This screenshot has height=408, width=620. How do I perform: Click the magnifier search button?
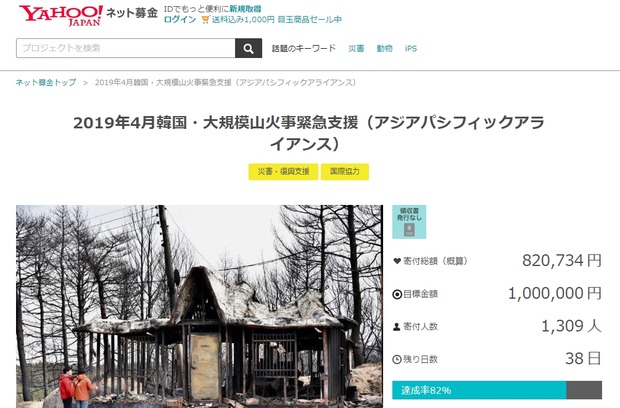[248, 48]
